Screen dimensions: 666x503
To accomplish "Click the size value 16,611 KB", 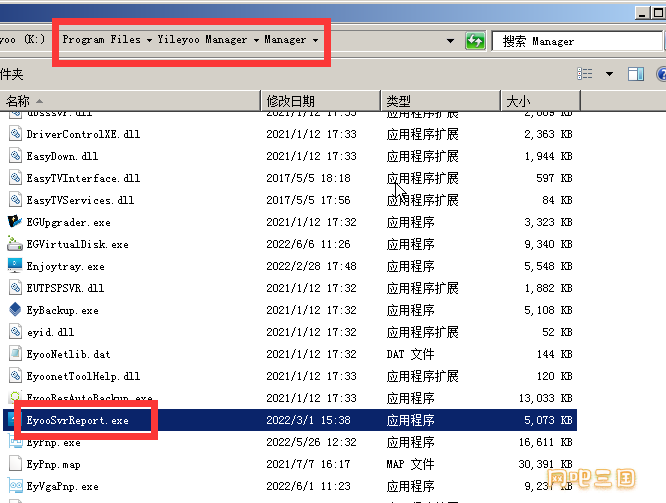I will coord(546,442).
